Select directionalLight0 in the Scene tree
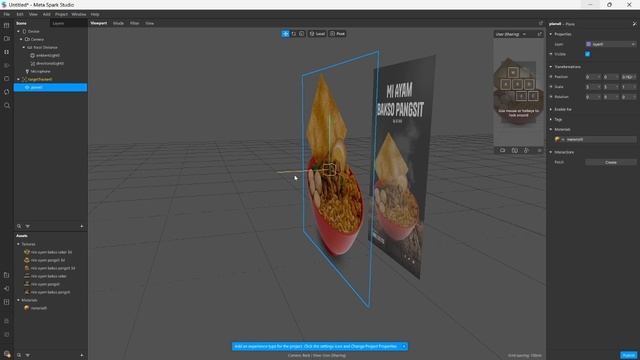The height and width of the screenshot is (360, 640). pos(50,63)
